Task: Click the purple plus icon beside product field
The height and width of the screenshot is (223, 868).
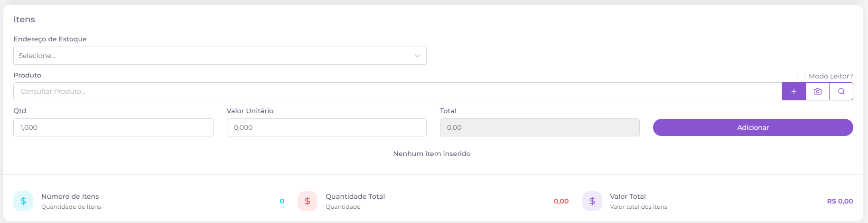Action: click(x=794, y=91)
